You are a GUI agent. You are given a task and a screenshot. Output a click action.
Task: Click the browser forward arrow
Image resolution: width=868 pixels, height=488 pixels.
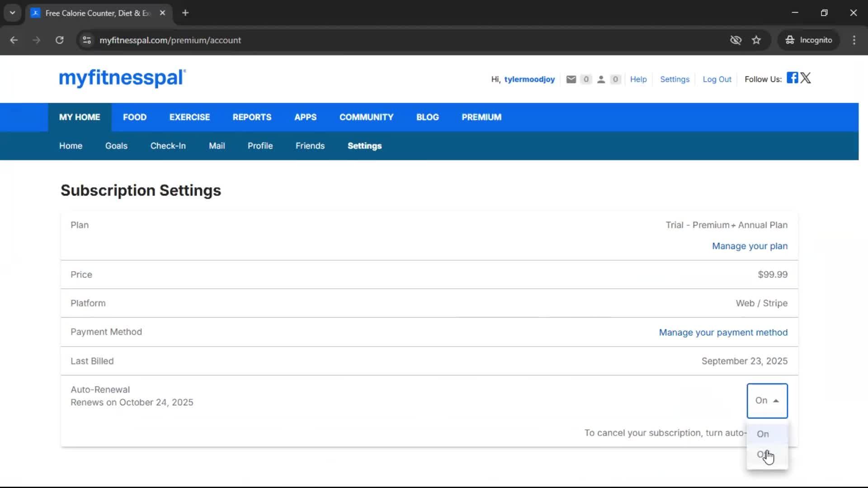point(37,40)
